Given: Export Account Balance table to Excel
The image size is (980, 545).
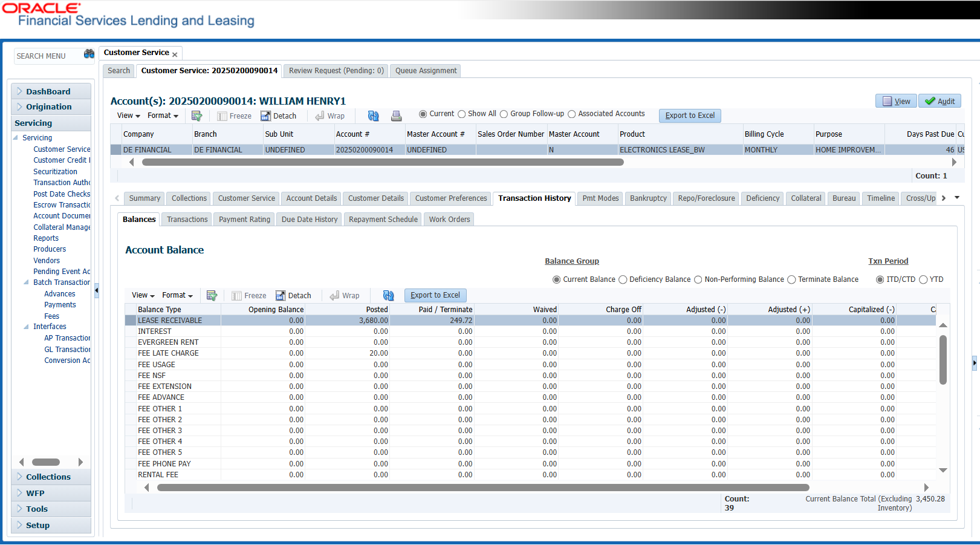Looking at the screenshot, I should click(x=435, y=295).
